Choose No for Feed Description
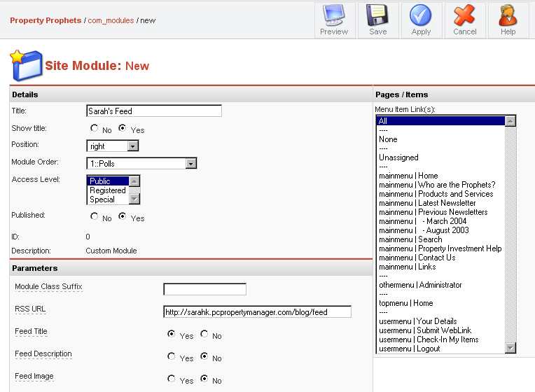This screenshot has width=535, height=392. coord(204,356)
